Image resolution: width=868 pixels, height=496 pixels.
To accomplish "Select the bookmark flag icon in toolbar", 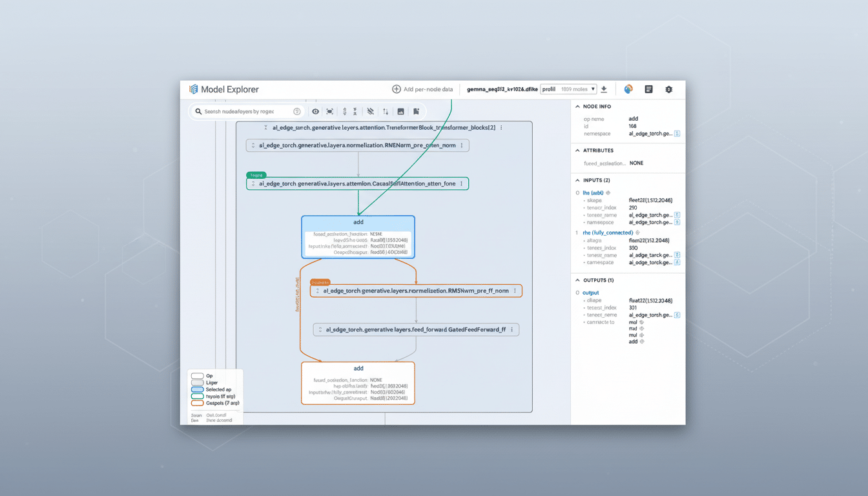I will click(x=416, y=111).
